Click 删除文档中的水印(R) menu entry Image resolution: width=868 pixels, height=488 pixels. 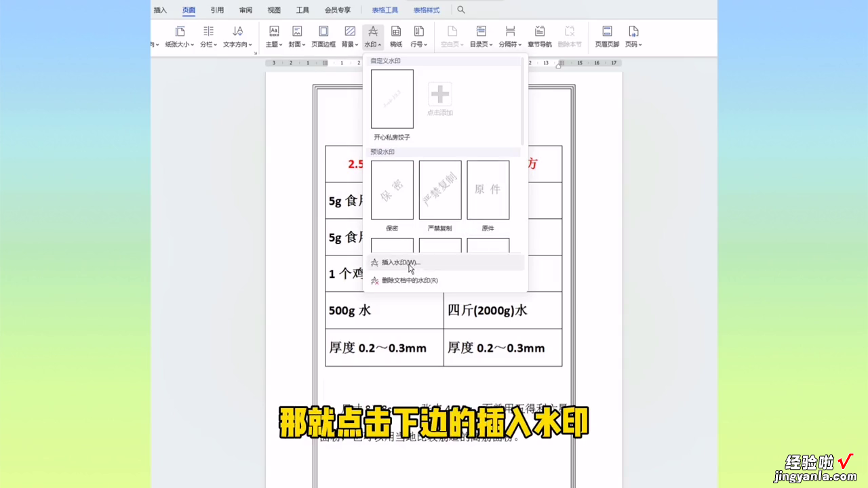[446, 280]
